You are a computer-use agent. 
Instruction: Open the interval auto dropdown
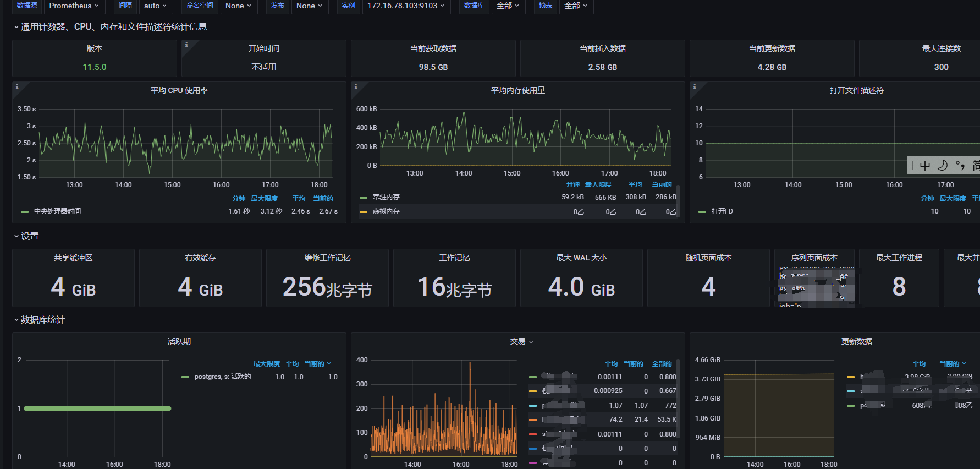click(155, 6)
